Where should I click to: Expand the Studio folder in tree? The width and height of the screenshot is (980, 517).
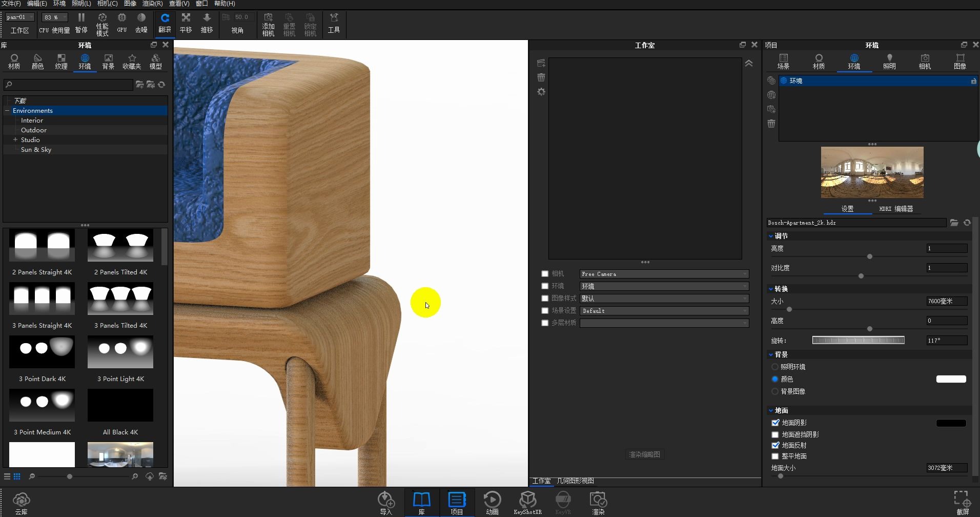click(15, 140)
